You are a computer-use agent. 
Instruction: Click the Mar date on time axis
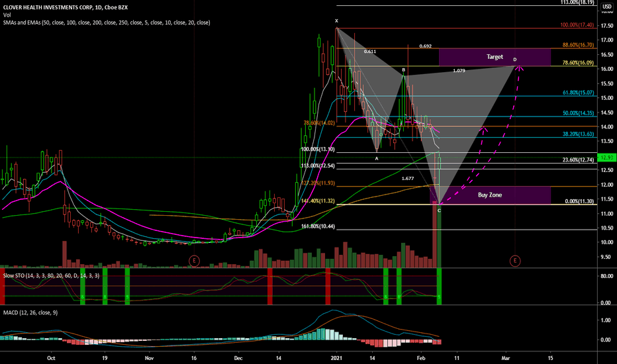point(506,358)
